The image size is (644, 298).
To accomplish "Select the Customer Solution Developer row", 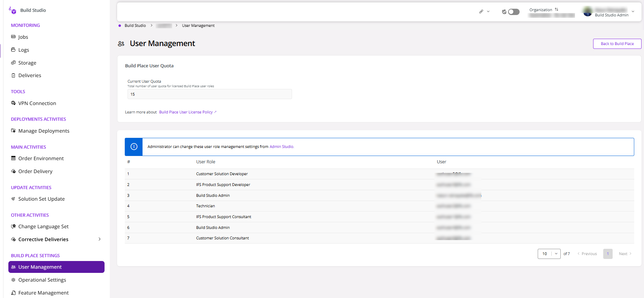I will point(379,174).
